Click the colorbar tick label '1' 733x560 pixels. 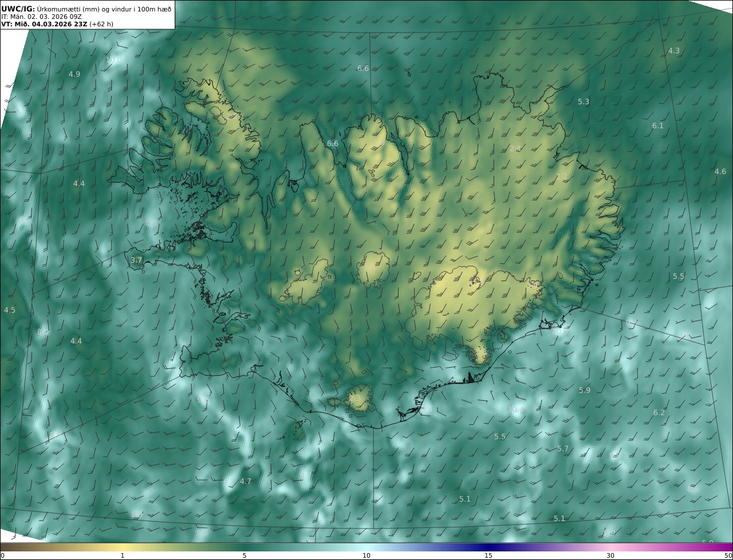point(123,555)
